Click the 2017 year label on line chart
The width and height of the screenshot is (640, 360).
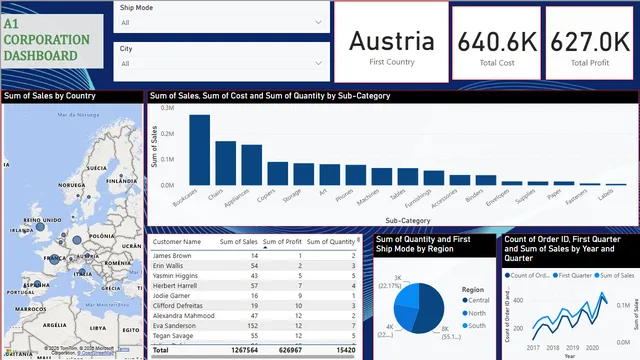[533, 348]
